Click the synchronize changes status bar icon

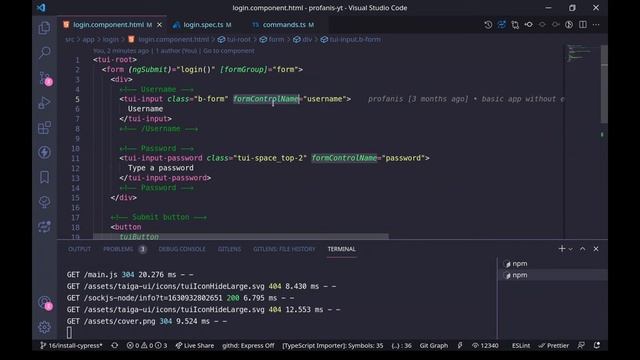pos(115,345)
